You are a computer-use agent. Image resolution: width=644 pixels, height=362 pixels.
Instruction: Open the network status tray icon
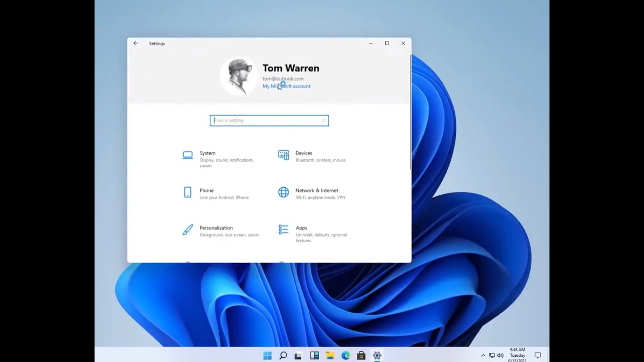point(492,355)
